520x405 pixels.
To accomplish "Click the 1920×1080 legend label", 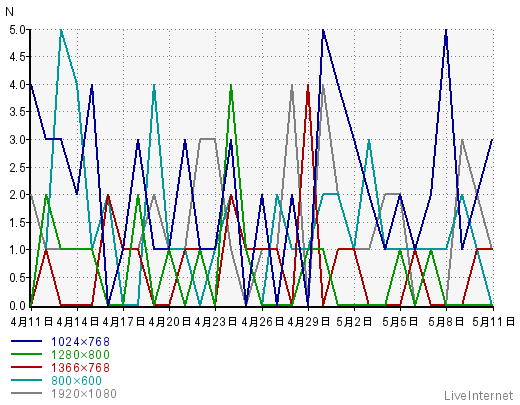I will [x=84, y=394].
